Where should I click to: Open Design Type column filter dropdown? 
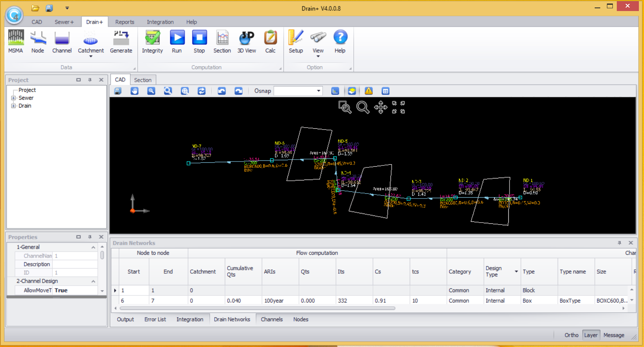point(516,271)
